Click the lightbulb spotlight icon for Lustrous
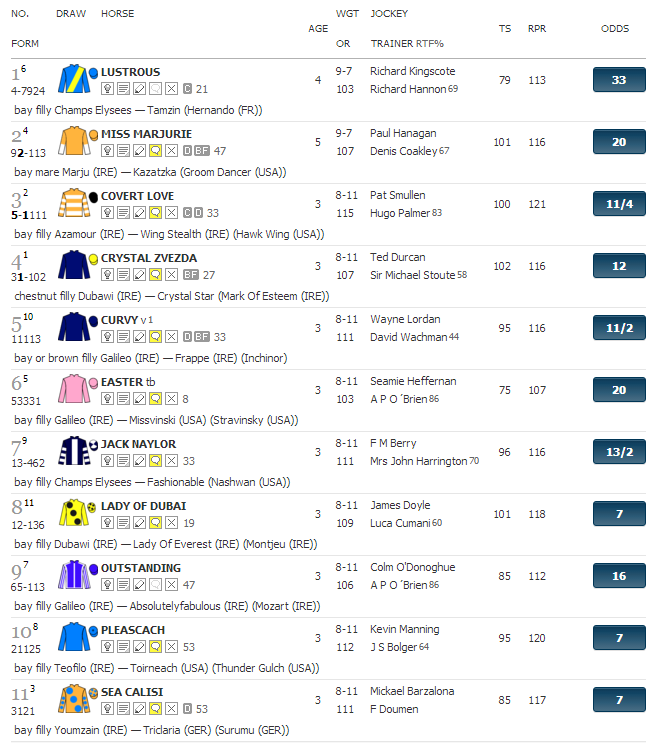Screen dimensions: 655x743 pyautogui.click(x=108, y=89)
